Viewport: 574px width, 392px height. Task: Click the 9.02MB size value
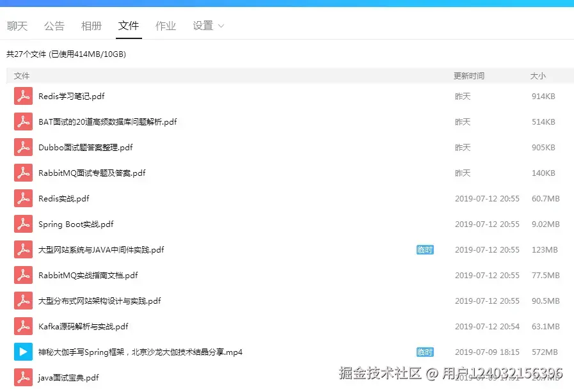click(x=545, y=224)
